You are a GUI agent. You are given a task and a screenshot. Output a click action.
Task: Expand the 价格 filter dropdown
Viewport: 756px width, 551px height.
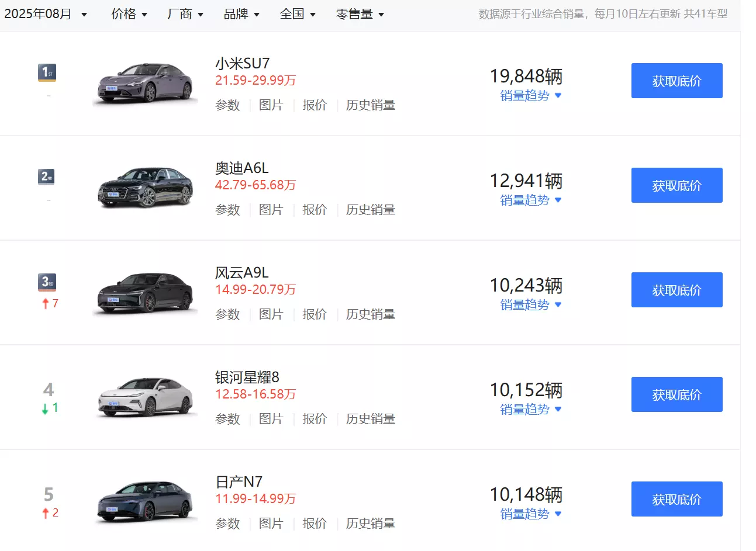[x=129, y=14]
